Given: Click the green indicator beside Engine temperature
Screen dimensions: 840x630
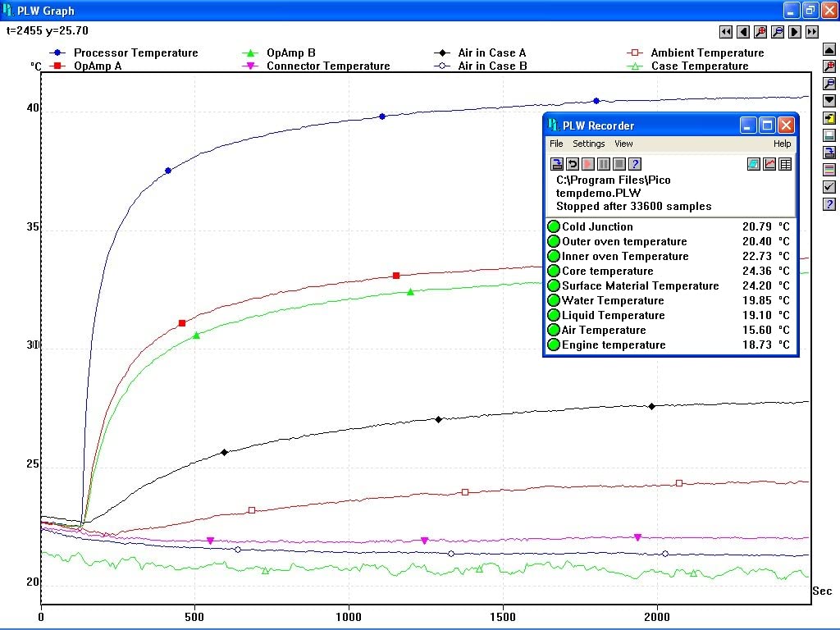Looking at the screenshot, I should [554, 345].
